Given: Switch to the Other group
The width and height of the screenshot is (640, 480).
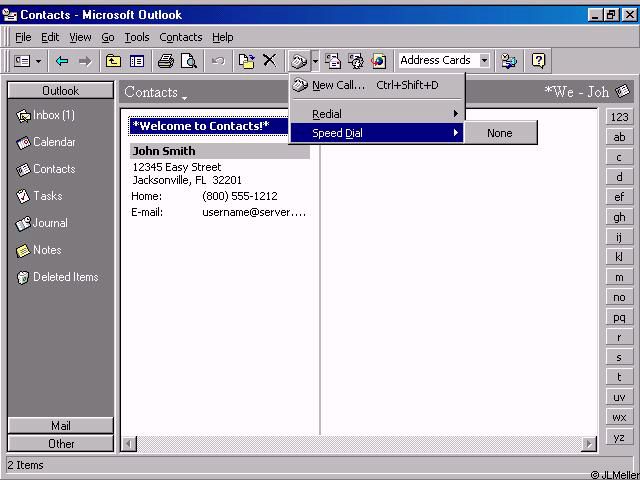Looking at the screenshot, I should 60,443.
